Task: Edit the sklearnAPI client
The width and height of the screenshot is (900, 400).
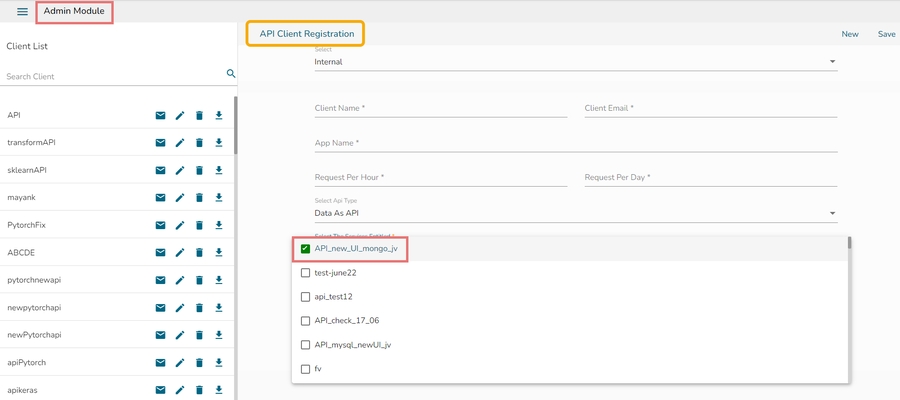Action: [x=180, y=170]
